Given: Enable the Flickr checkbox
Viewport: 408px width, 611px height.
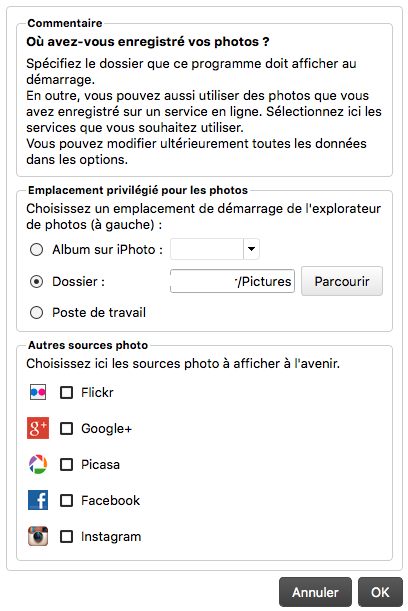Looking at the screenshot, I should 66,392.
